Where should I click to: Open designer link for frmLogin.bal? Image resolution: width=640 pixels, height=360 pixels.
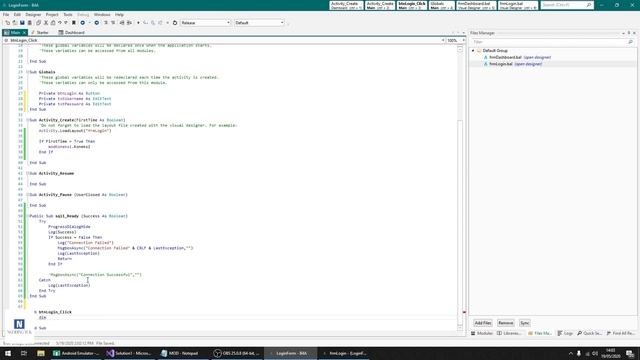pyautogui.click(x=528, y=64)
